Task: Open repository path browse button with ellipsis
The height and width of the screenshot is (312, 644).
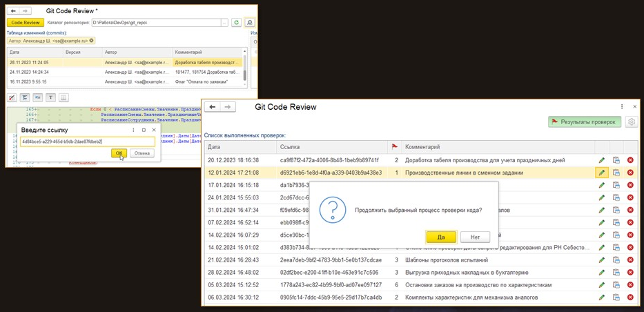Action: (x=224, y=23)
